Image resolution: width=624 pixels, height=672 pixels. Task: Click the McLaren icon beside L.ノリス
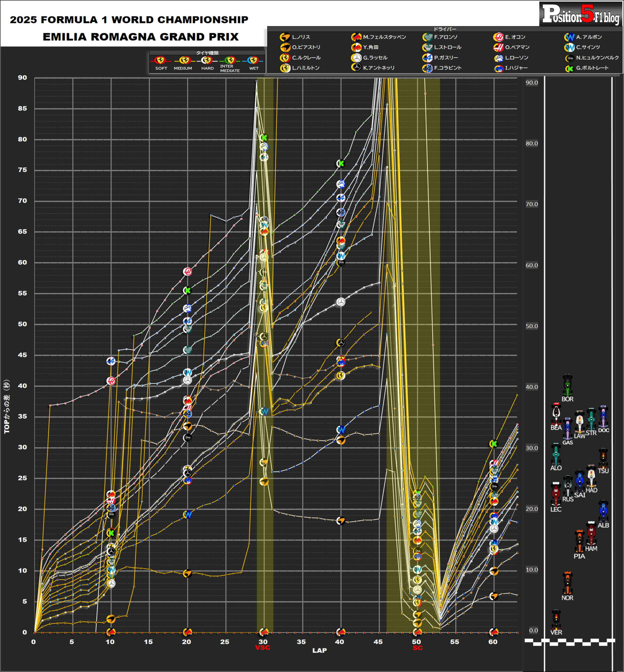(x=285, y=37)
